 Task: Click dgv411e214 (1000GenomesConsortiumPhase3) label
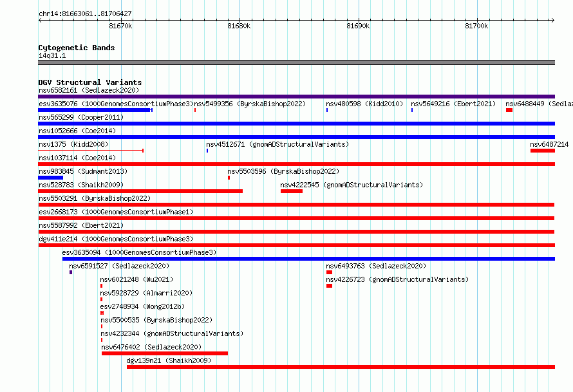[x=116, y=239]
